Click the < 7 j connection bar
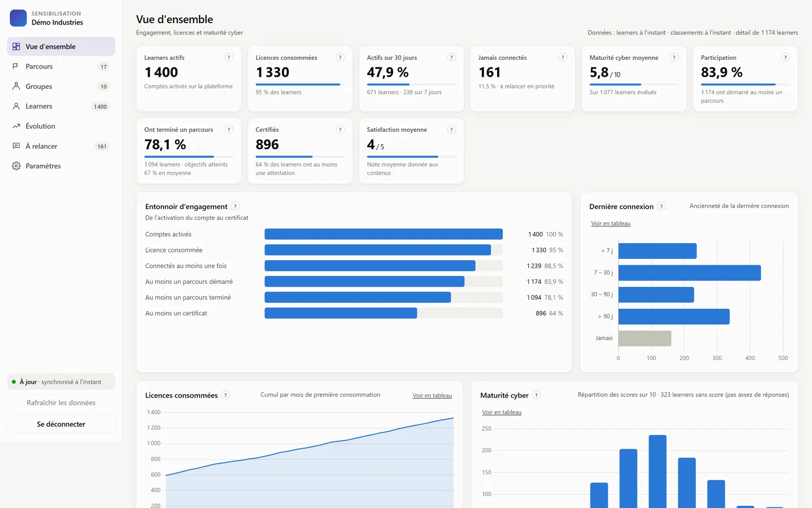This screenshot has height=508, width=812. pyautogui.click(x=657, y=251)
